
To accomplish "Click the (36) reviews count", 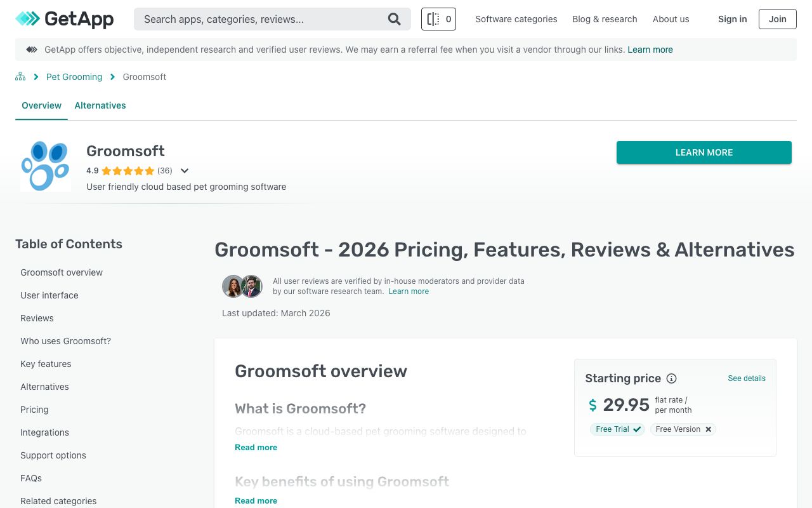I will coord(165,171).
